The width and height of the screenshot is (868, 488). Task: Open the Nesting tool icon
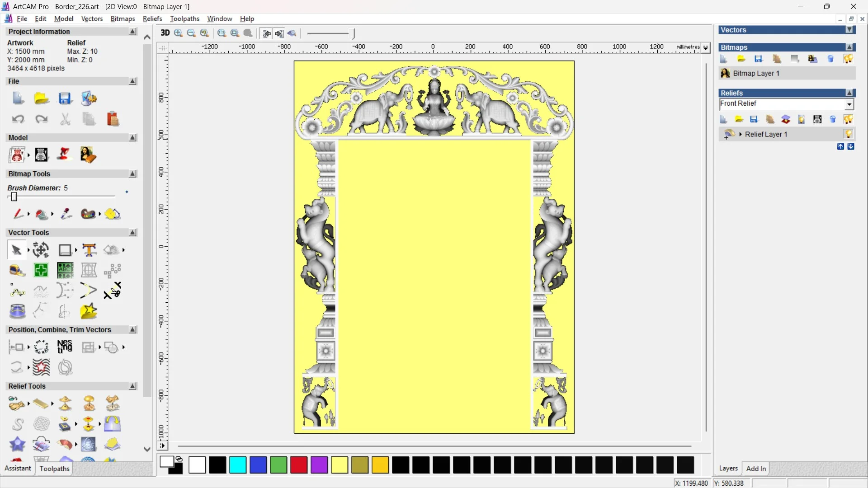[65, 347]
